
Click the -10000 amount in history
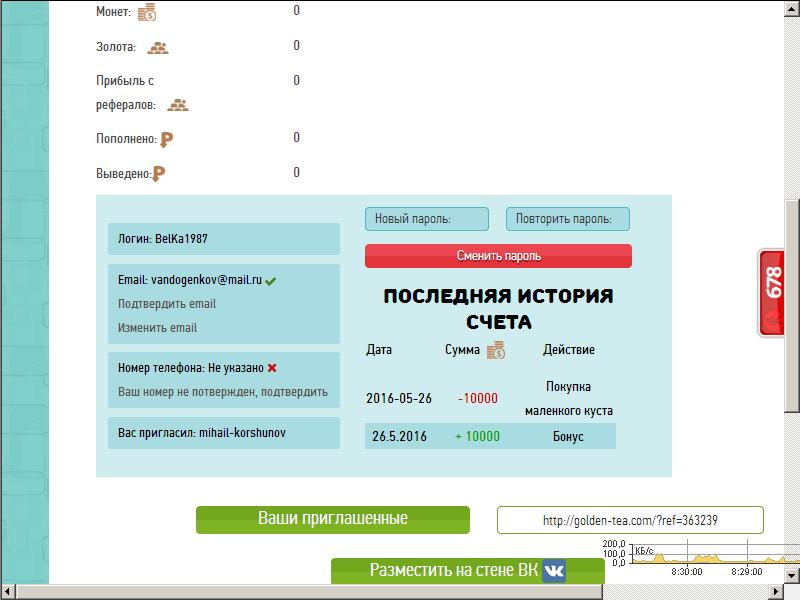click(x=478, y=398)
